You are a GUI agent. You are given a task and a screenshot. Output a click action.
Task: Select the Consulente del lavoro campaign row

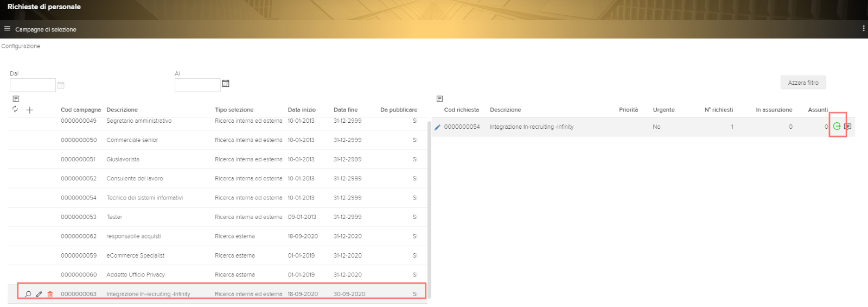pos(218,178)
